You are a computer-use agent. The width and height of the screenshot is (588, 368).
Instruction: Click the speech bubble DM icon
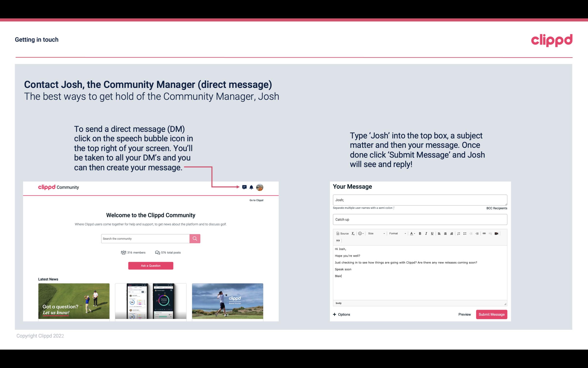(245, 187)
